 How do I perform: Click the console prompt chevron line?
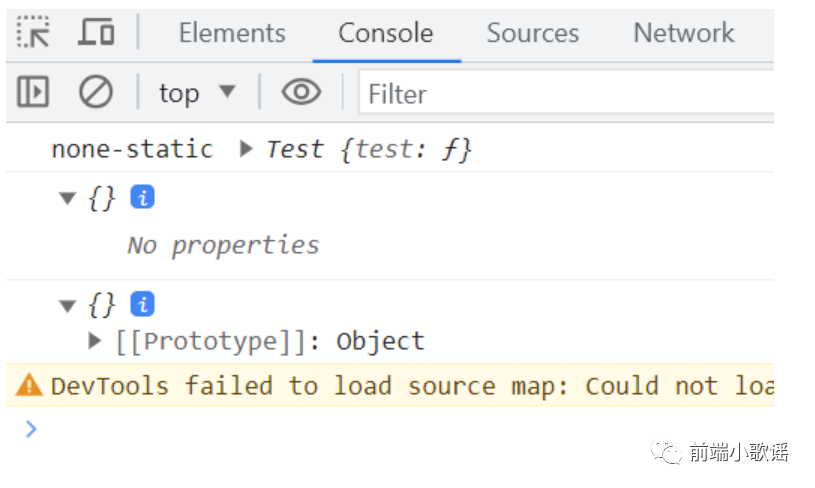[x=390, y=429]
